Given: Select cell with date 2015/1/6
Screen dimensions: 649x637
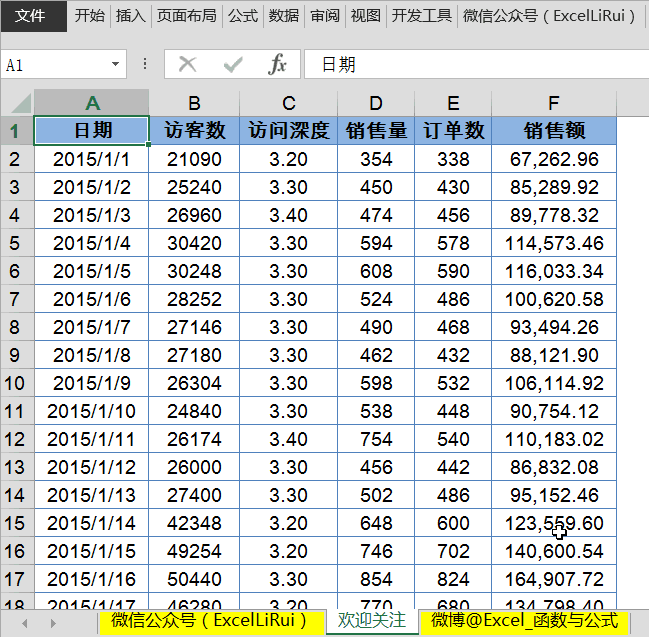Looking at the screenshot, I should (x=91, y=299).
